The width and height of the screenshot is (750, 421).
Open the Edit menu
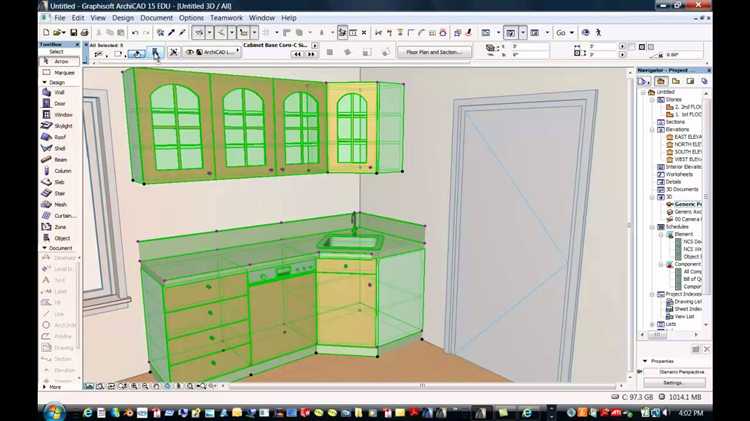78,18
